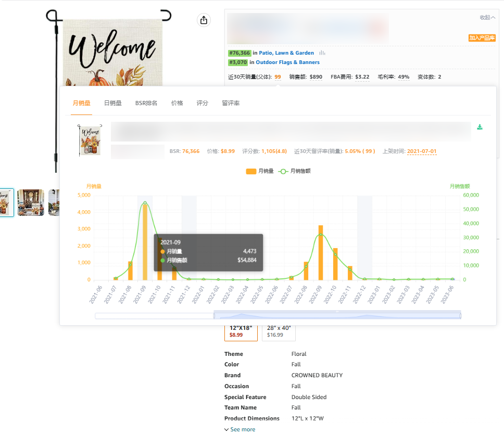The height and width of the screenshot is (436, 504).
Task: Switch to the 日销量 tab
Action: [113, 103]
